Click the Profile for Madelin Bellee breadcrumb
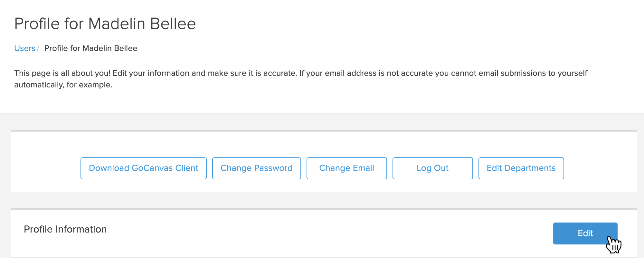 (x=90, y=48)
